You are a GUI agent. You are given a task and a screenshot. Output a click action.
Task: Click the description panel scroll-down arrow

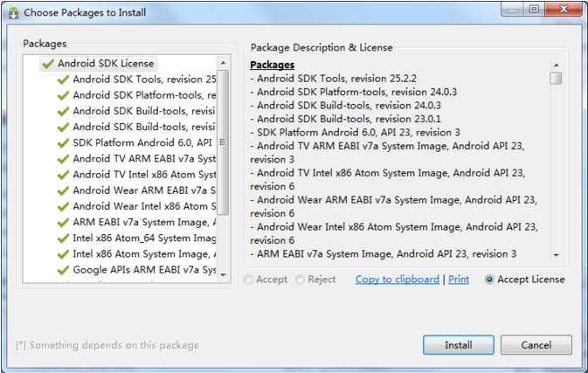tap(557, 255)
